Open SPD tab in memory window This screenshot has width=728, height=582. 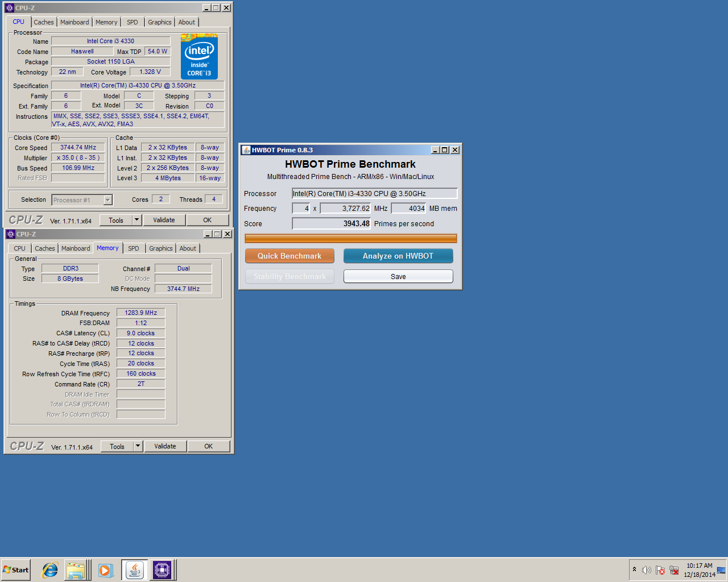134,248
